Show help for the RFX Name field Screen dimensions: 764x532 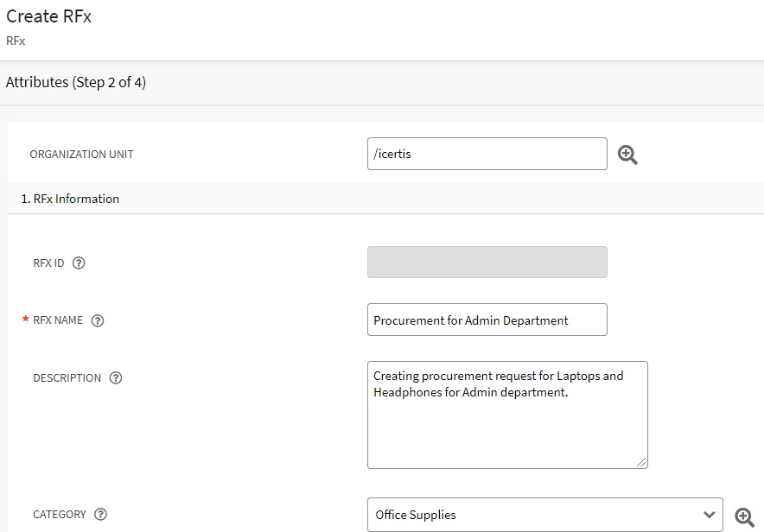coord(98,320)
